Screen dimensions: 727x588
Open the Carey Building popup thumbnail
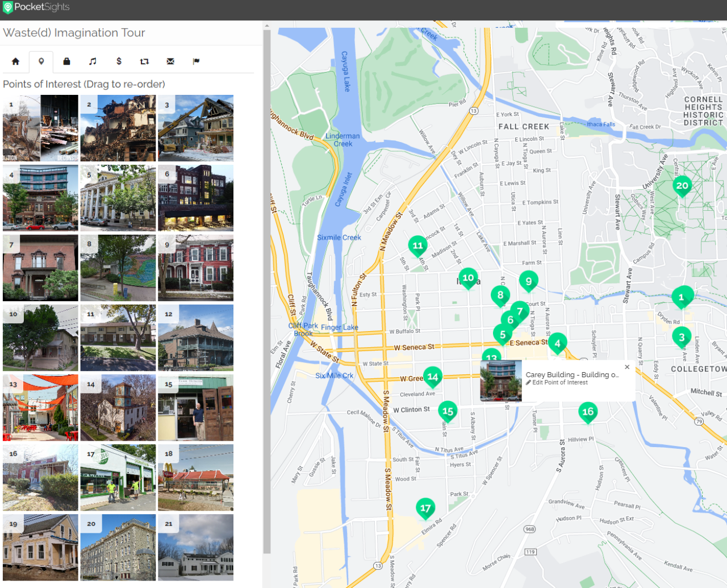tap(501, 381)
